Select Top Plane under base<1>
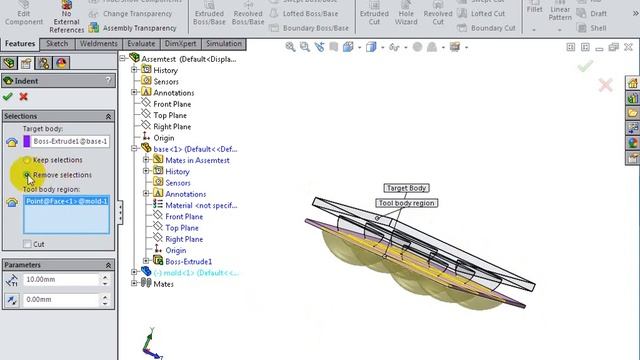 click(182, 228)
